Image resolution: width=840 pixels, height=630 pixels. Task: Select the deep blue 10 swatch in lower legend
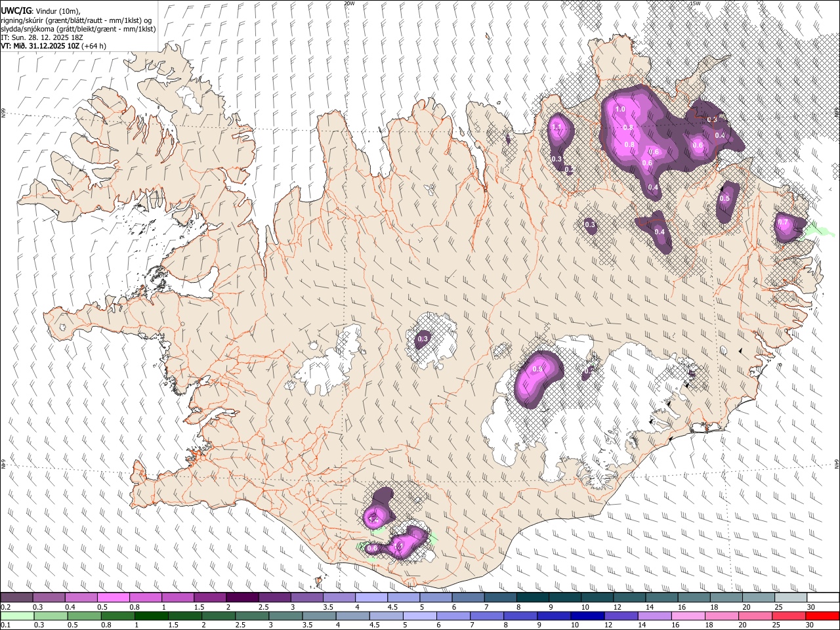pyautogui.click(x=587, y=616)
